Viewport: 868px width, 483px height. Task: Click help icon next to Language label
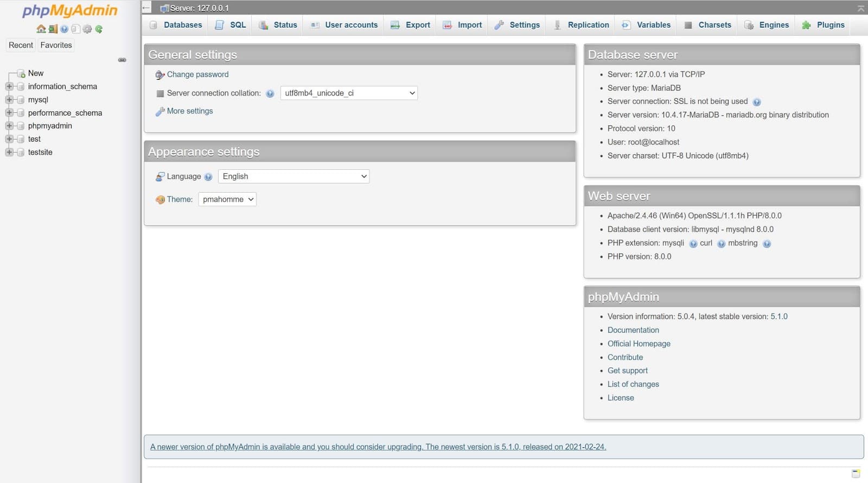point(208,177)
